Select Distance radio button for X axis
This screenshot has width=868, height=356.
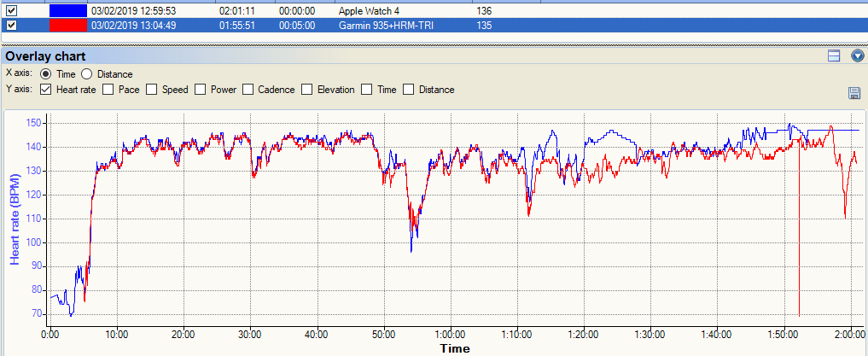coord(86,73)
